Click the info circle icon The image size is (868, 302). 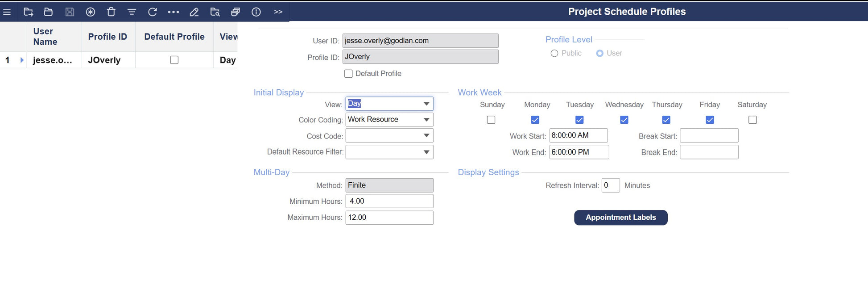[x=256, y=12]
